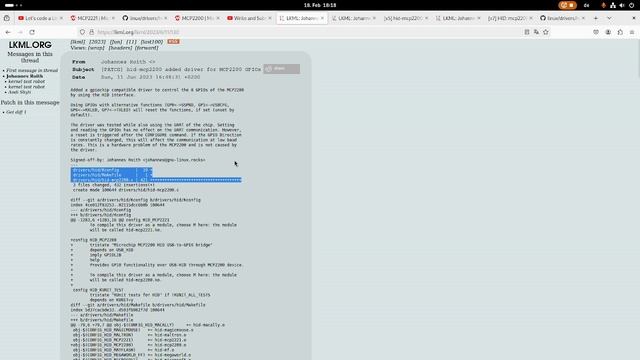Open the tracking protection shield icon
The image size is (640, 360).
82,32
